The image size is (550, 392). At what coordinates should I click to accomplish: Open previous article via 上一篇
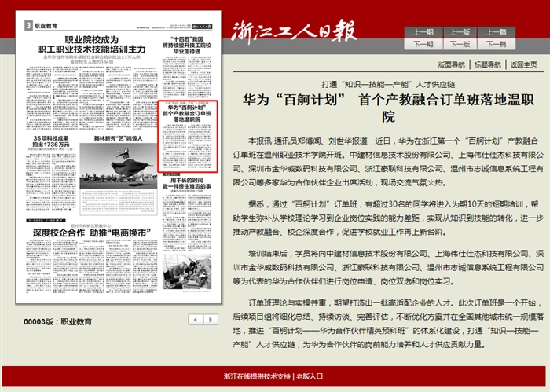(x=497, y=32)
